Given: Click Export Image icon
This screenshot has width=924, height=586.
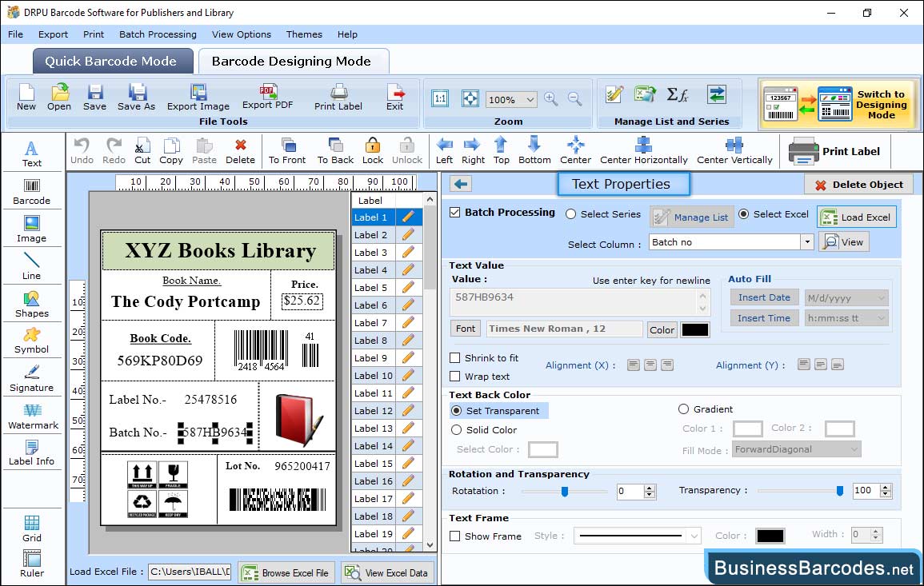Looking at the screenshot, I should 198,98.
